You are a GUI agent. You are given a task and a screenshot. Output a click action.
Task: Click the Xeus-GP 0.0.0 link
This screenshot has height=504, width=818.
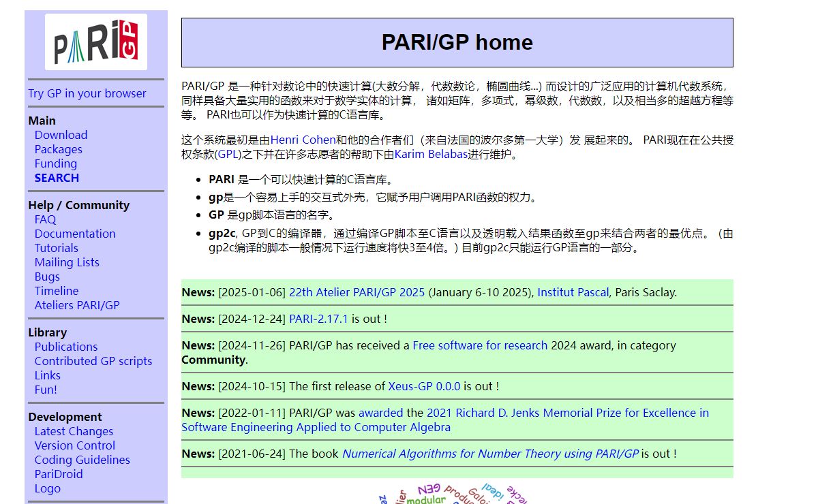(x=424, y=386)
